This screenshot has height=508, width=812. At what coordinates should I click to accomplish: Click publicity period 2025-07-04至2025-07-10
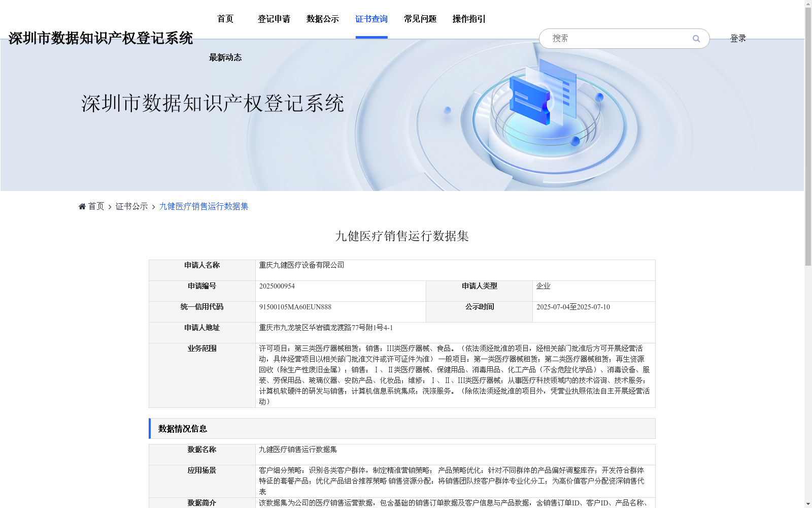(573, 307)
